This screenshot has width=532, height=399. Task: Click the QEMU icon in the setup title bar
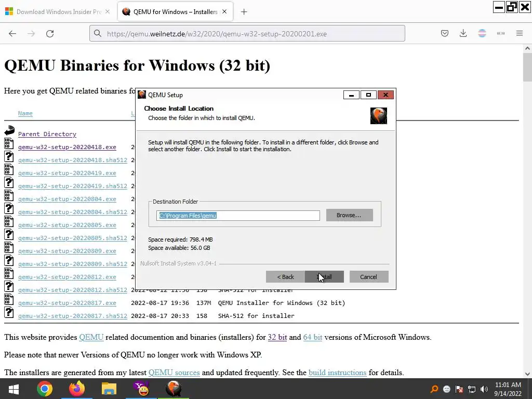142,95
